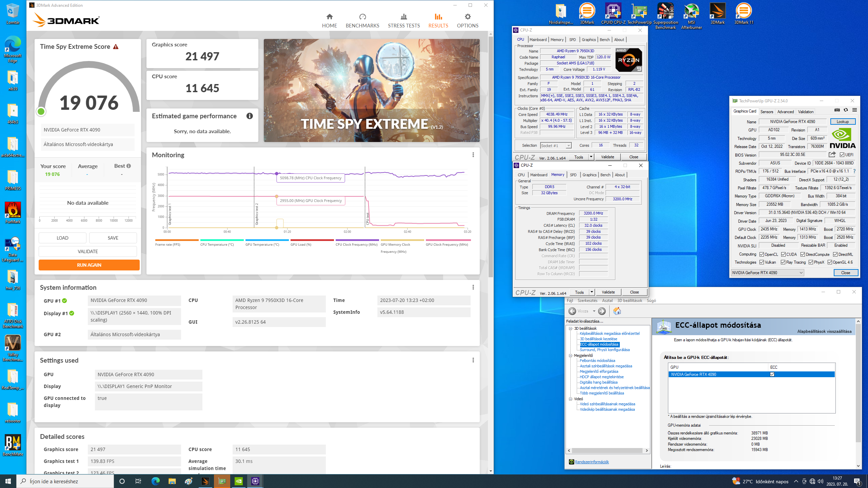Open the 3DMark HOME section
The width and height of the screenshot is (868, 488).
329,21
